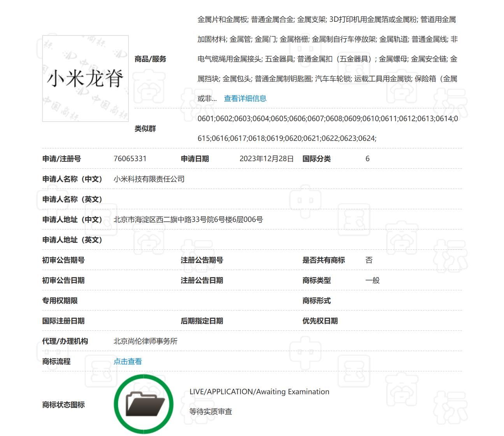Click the 申请人名称（中文） label

pyautogui.click(x=72, y=179)
